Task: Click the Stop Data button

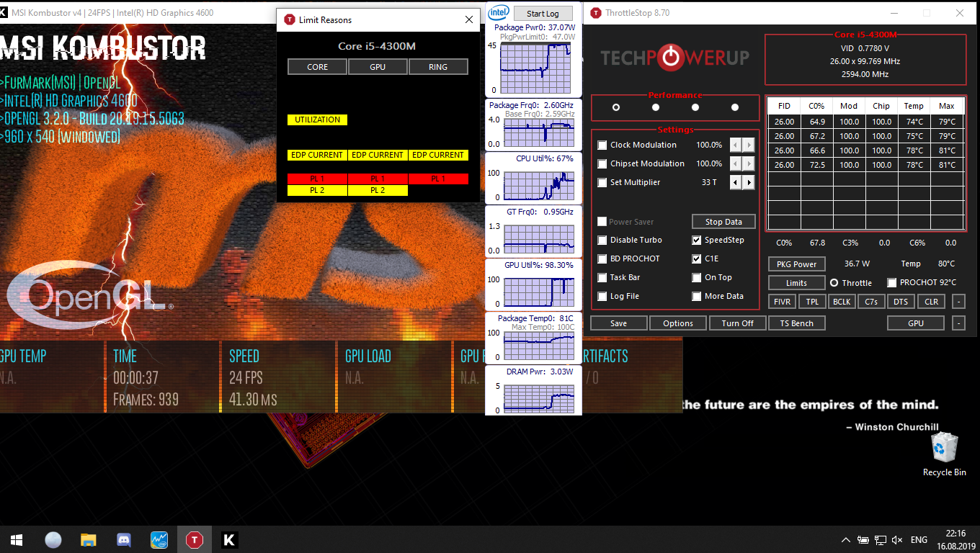Action: (723, 222)
